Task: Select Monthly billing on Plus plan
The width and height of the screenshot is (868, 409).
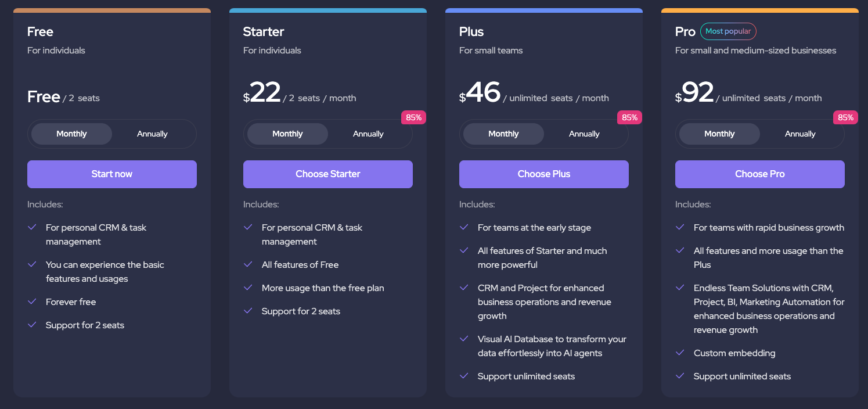Action: [503, 134]
